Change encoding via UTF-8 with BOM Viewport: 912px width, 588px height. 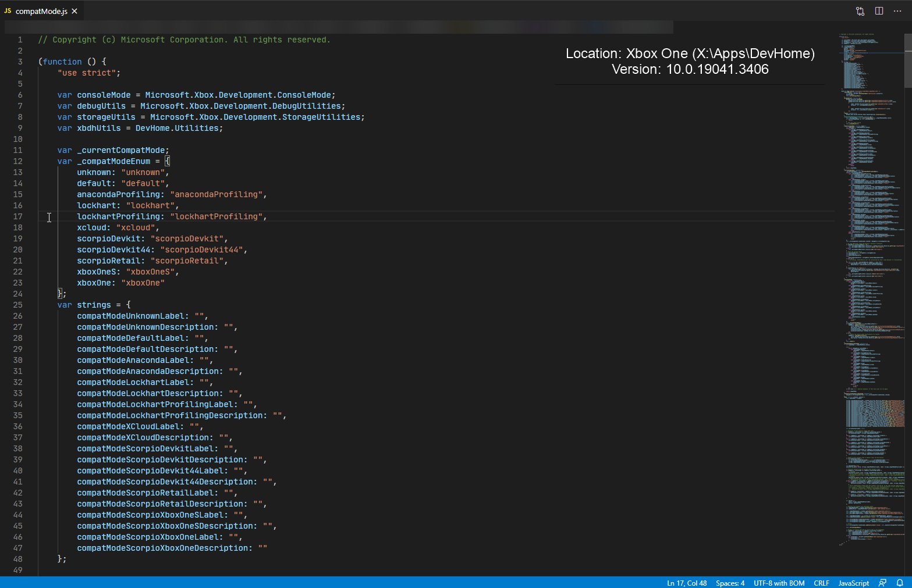click(779, 583)
